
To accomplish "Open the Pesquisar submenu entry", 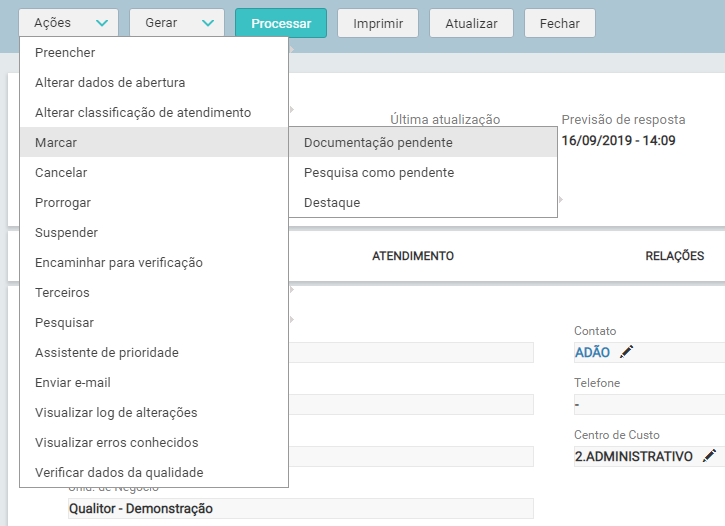I will [x=154, y=323].
